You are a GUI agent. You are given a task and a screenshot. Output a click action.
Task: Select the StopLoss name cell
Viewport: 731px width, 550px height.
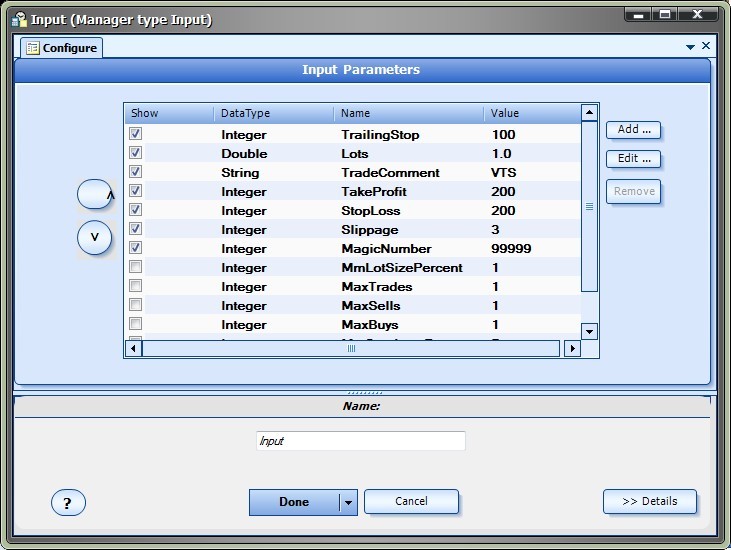371,211
